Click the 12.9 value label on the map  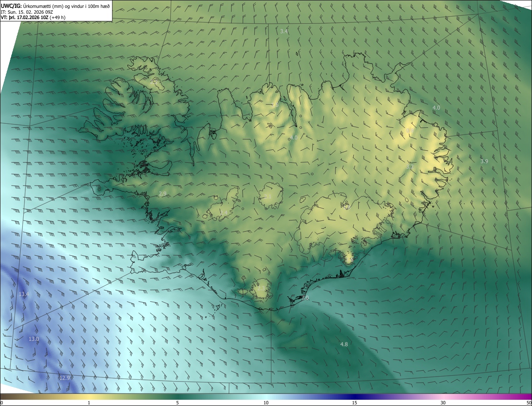[x=64, y=378]
